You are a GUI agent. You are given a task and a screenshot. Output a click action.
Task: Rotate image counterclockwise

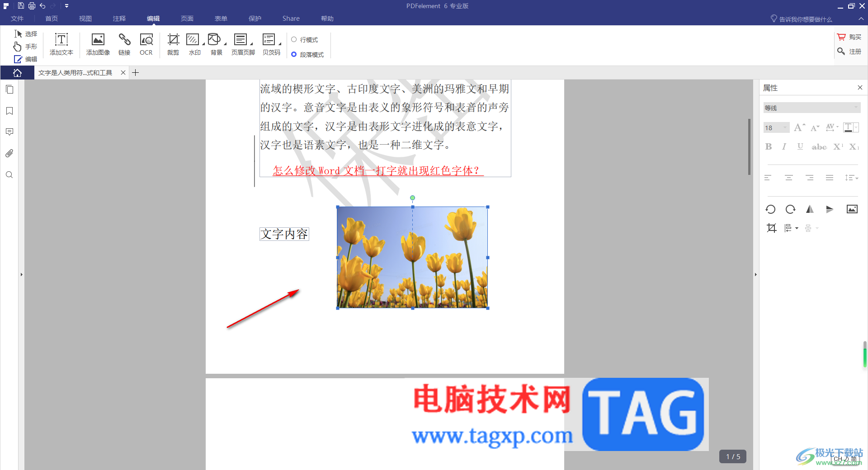point(770,209)
